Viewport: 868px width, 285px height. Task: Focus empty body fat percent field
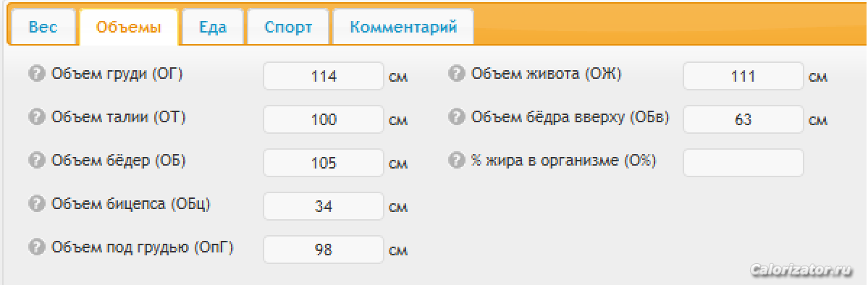743,163
